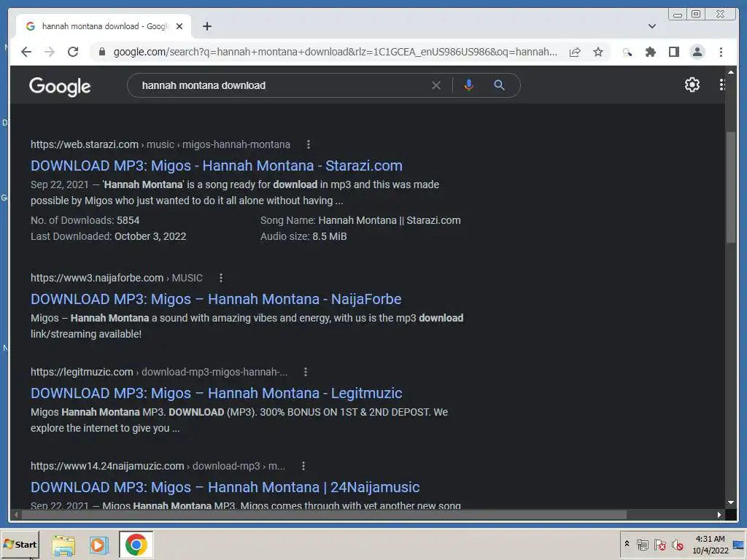Click scroll up arrow on vertical scrollbar

(x=731, y=72)
